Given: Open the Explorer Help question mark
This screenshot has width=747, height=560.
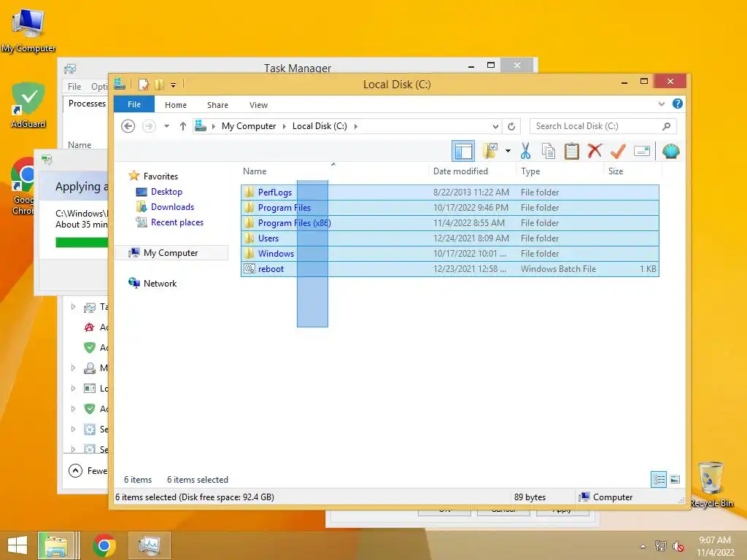Looking at the screenshot, I should click(x=678, y=104).
